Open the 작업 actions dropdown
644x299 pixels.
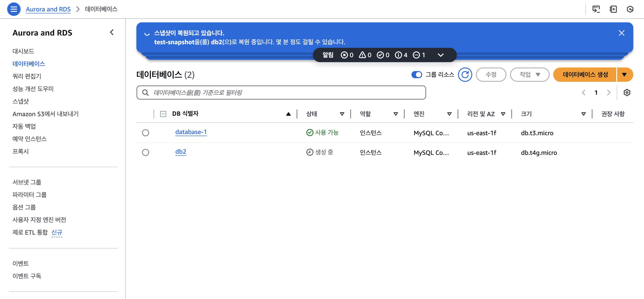click(x=529, y=75)
